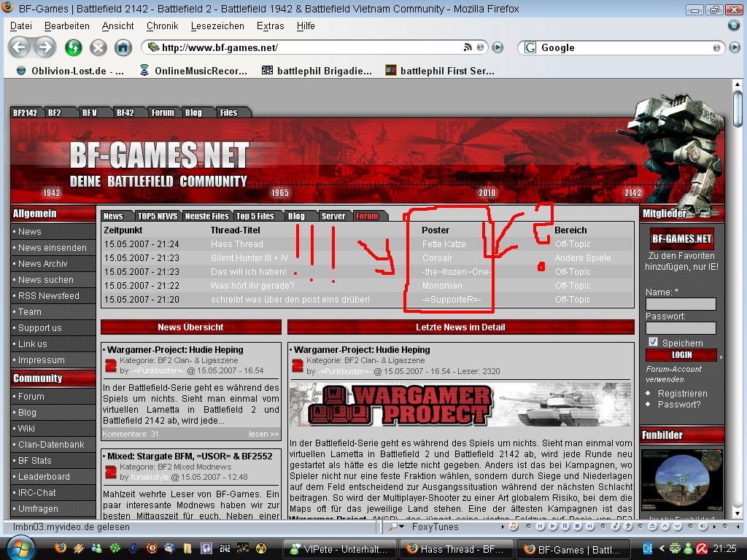747x560 pixels.
Task: Click the FoxyTunes volume speaker icon
Action: [x=704, y=526]
